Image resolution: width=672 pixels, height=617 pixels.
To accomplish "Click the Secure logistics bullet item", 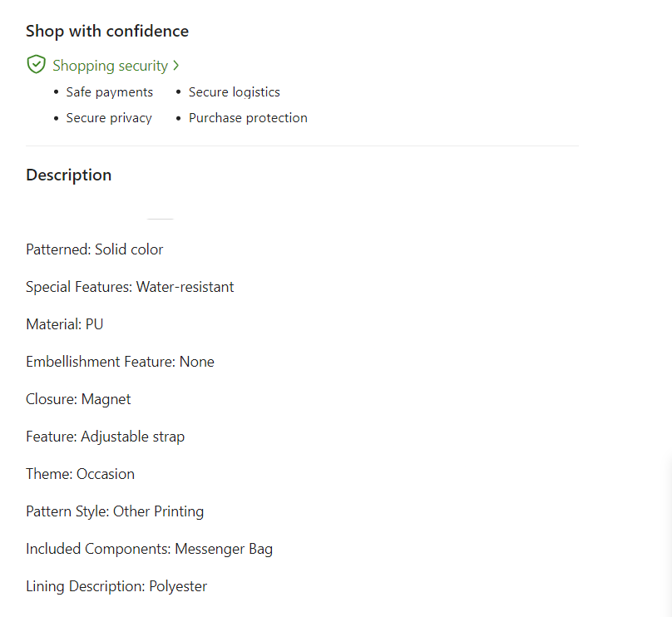I will [x=234, y=92].
